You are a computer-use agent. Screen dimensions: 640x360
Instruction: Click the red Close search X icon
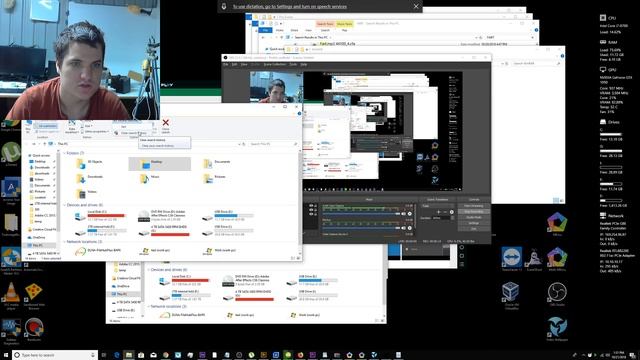(165, 122)
